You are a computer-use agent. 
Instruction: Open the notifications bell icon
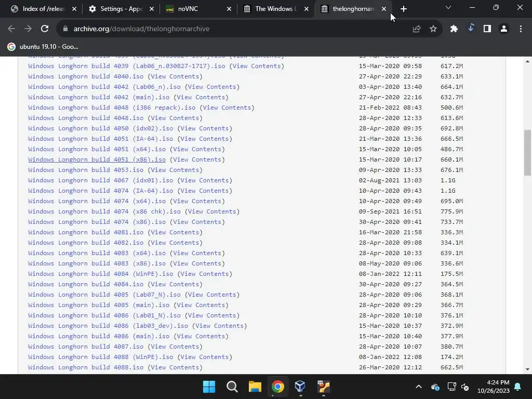518,387
